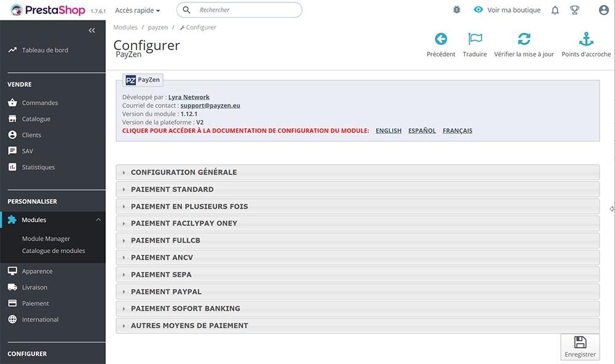
Task: Click the Configurer breadcrumb text
Action: (x=201, y=27)
